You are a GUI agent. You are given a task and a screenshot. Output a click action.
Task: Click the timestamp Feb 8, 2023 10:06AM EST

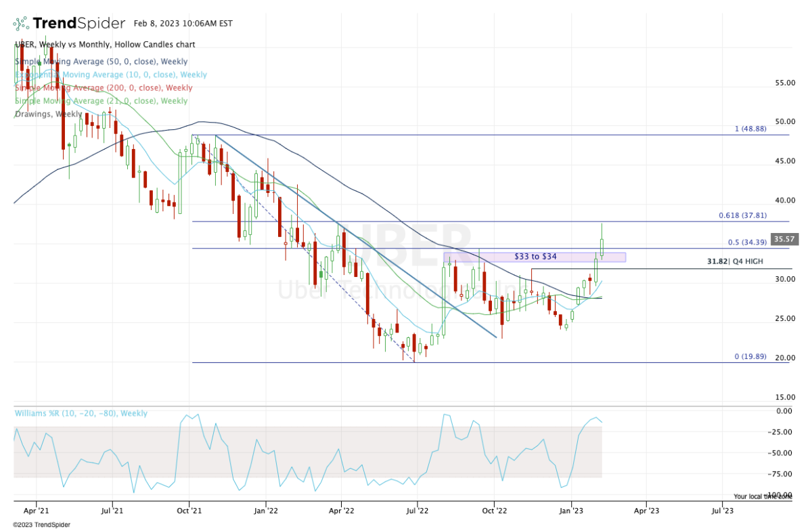[x=184, y=24]
